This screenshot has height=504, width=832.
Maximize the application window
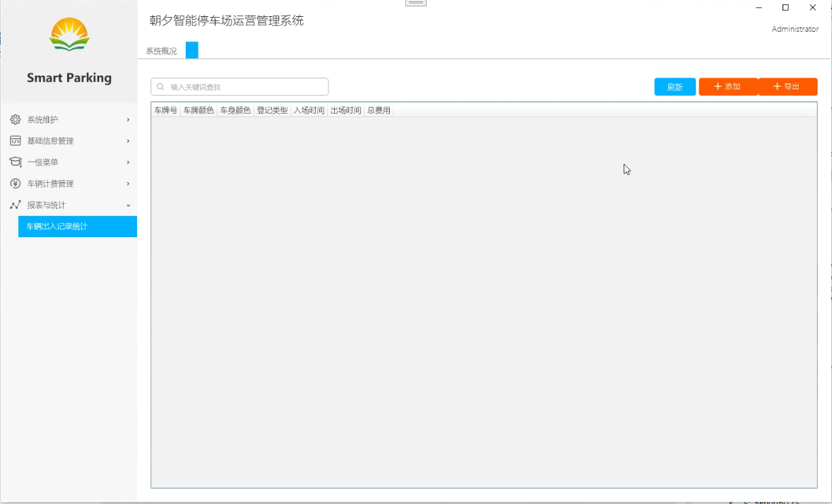(x=785, y=8)
